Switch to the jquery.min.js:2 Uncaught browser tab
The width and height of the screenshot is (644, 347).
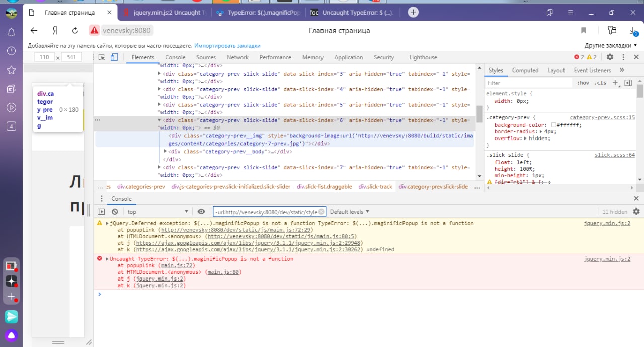165,13
